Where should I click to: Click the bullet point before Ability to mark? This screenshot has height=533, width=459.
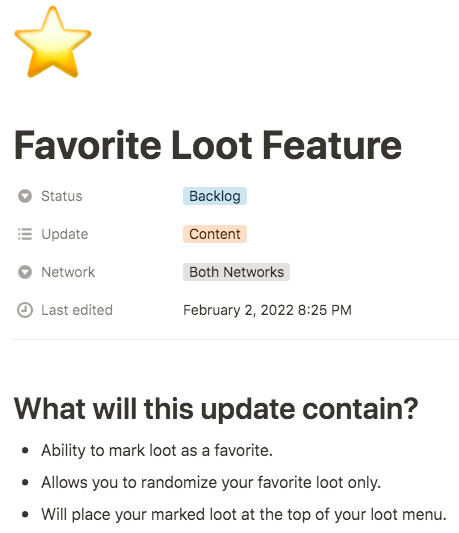pyautogui.click(x=25, y=451)
